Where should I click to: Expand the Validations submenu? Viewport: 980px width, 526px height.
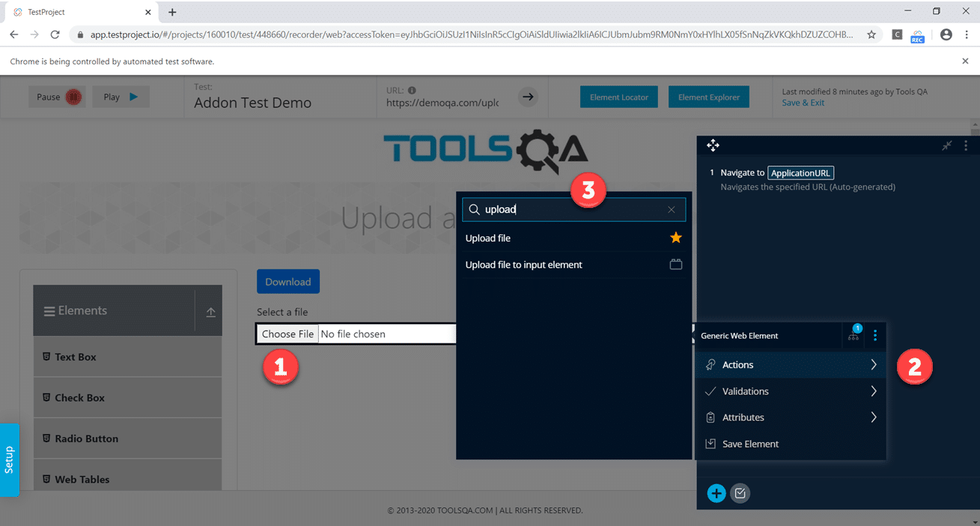click(791, 391)
